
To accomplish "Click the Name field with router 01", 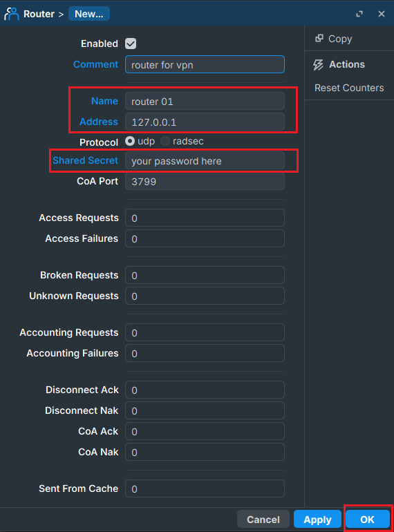I will 205,101.
